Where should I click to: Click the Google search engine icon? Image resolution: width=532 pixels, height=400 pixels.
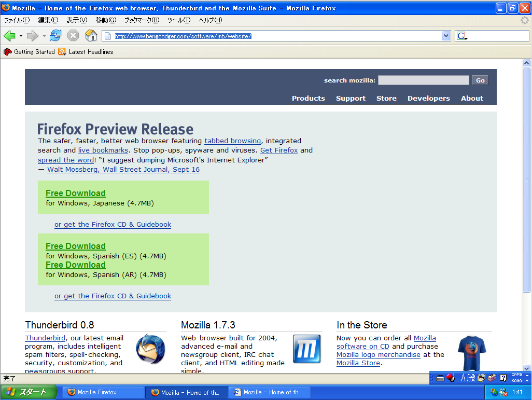(461, 36)
